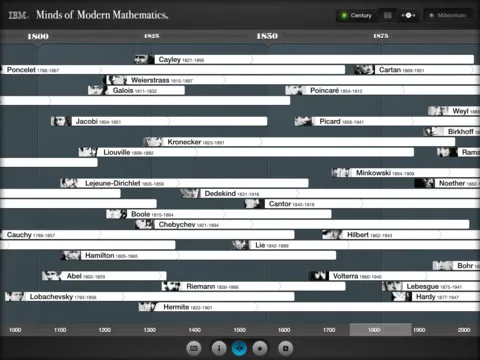Jump to year 1100 on bottom scale
The image size is (480, 360).
pos(60,330)
